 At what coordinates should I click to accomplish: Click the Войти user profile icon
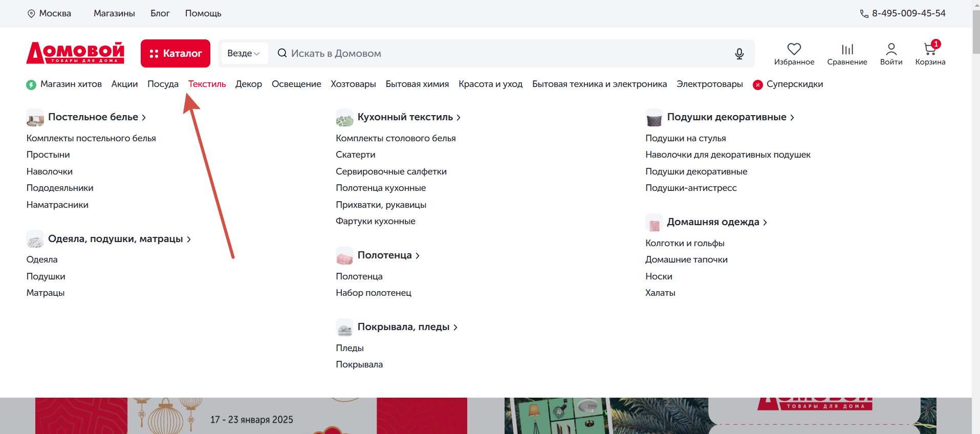891,49
